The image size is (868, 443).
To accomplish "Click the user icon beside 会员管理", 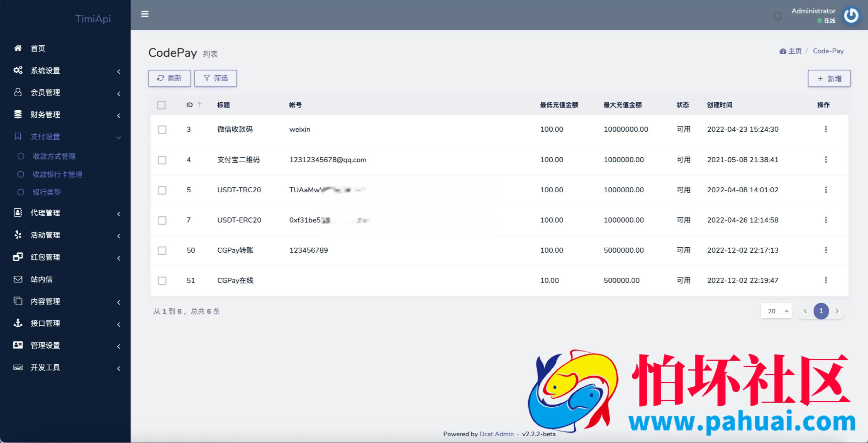I will 18,92.
